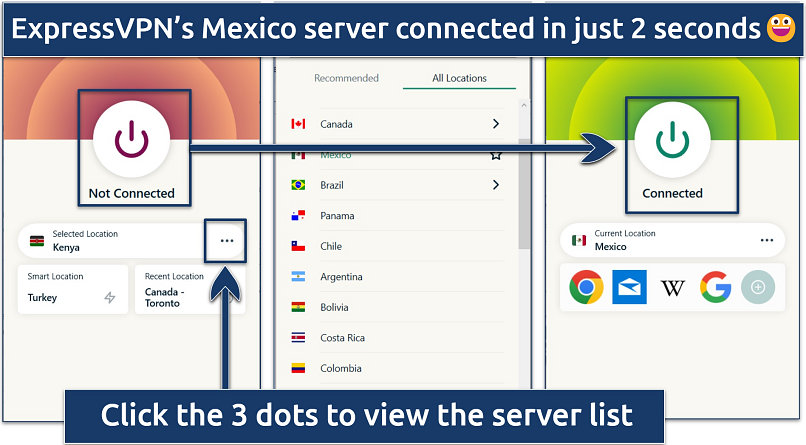
Task: Turn off VPN with the green power button
Action: click(x=672, y=140)
